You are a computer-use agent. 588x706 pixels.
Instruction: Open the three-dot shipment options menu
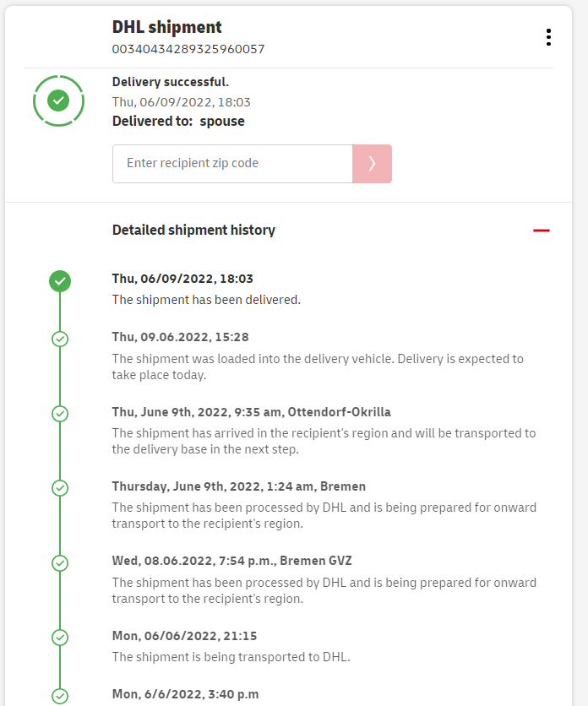point(548,37)
